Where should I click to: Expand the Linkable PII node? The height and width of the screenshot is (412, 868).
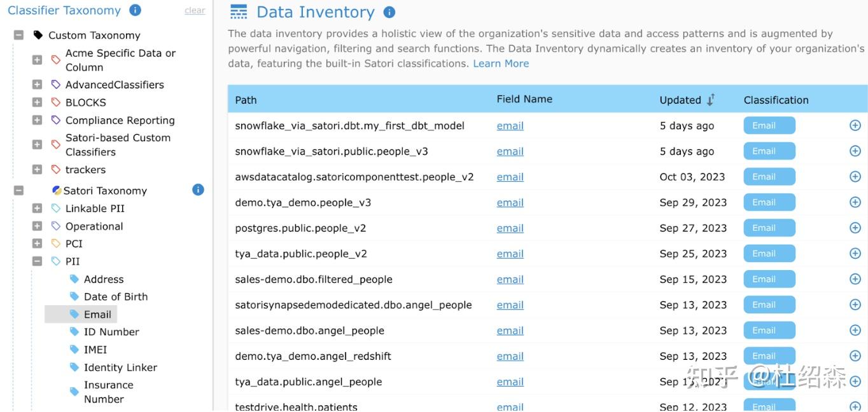coord(37,208)
